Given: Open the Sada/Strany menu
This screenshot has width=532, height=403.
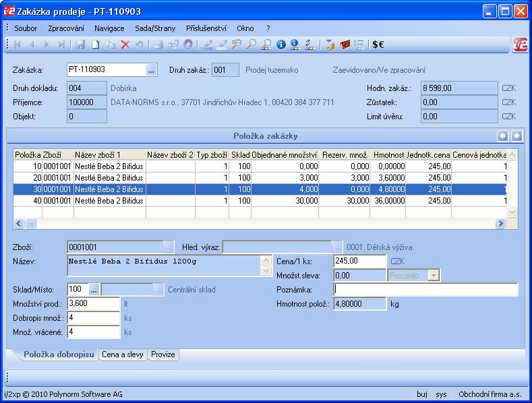Looking at the screenshot, I should point(155,28).
